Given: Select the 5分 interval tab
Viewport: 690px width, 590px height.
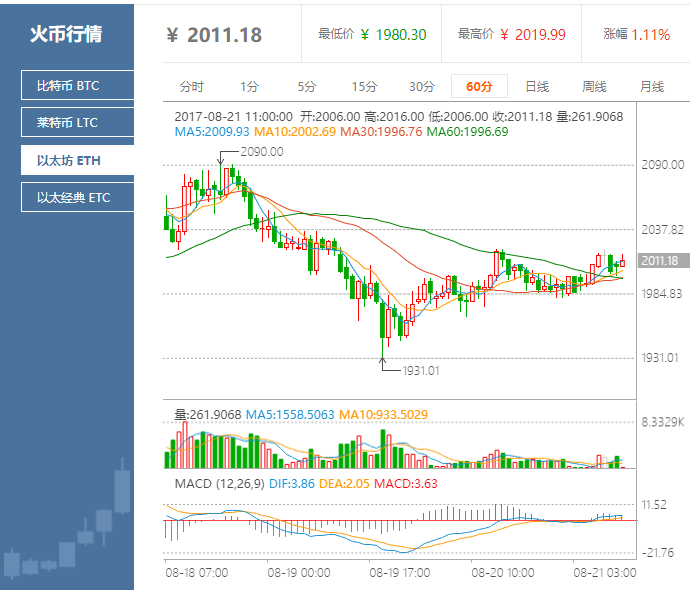Looking at the screenshot, I should pyautogui.click(x=306, y=86).
